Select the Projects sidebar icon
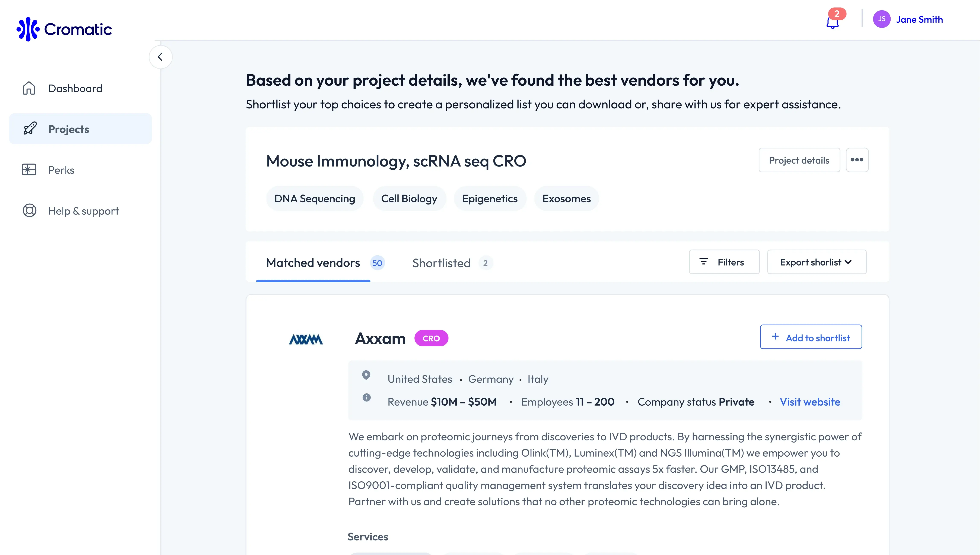Image resolution: width=980 pixels, height=555 pixels. pos(29,129)
